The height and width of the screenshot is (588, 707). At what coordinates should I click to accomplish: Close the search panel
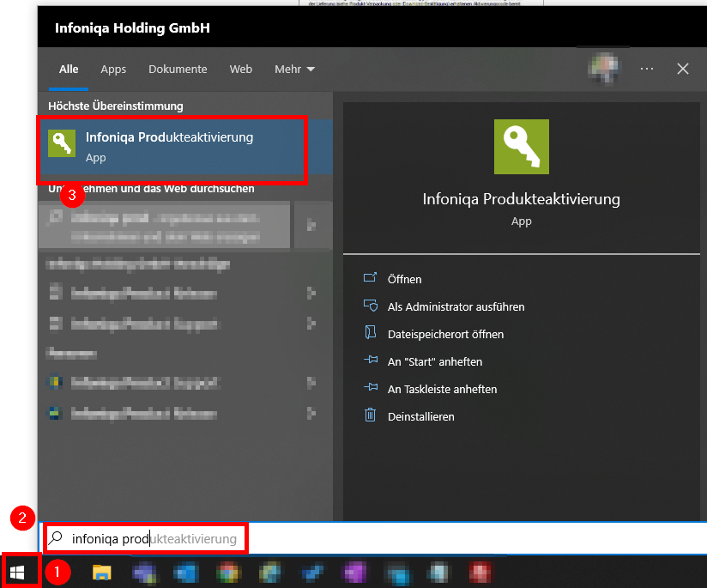pyautogui.click(x=683, y=69)
